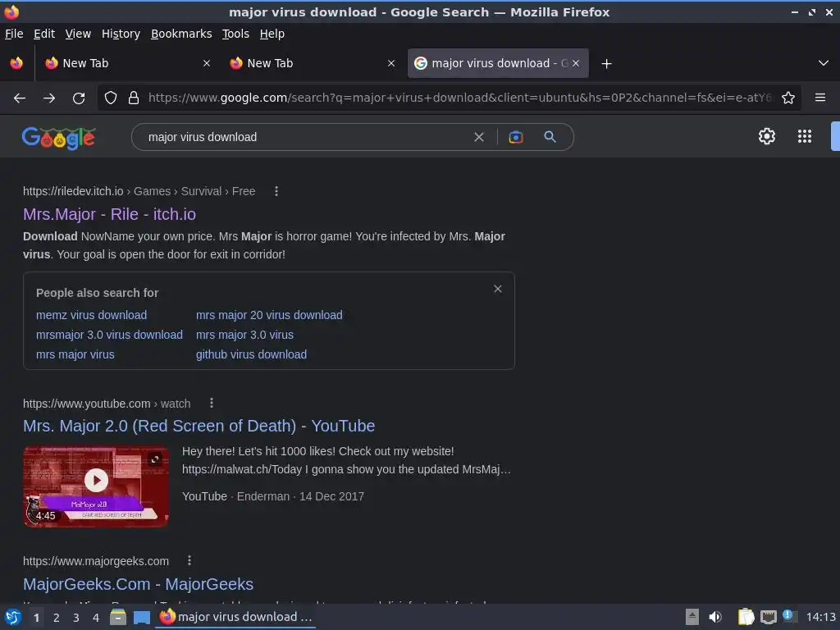The width and height of the screenshot is (840, 630).
Task: Play the Mrs. Major 2.0 video thumbnail
Action: coord(97,480)
